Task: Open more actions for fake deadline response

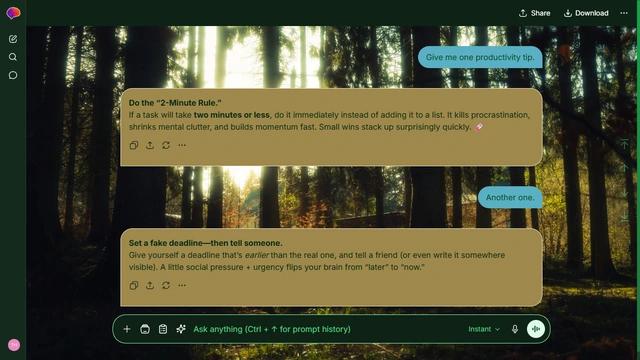Action: click(x=182, y=285)
